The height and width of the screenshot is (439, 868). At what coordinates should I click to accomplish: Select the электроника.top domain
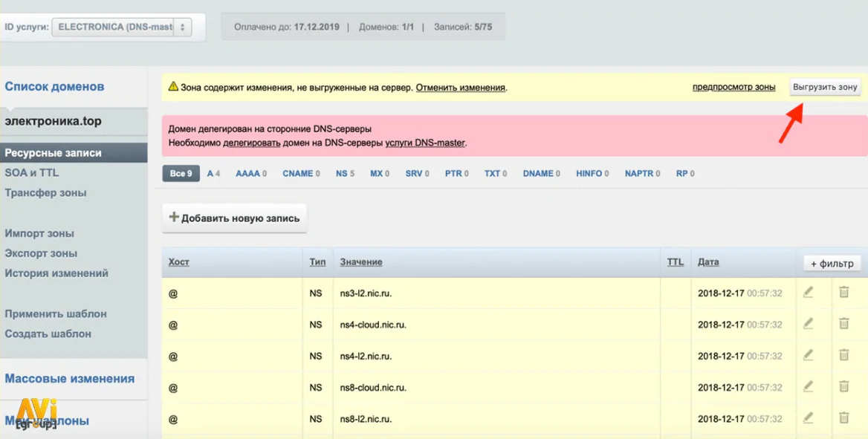click(54, 121)
